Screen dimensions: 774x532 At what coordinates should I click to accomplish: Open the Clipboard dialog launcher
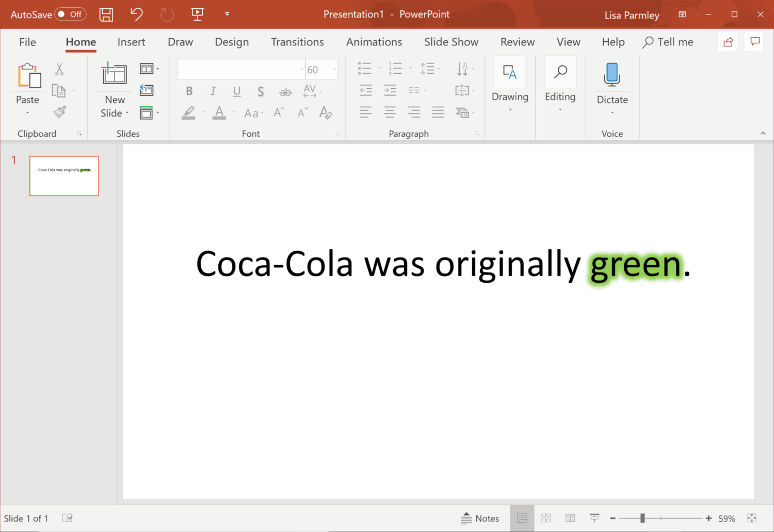tap(79, 134)
